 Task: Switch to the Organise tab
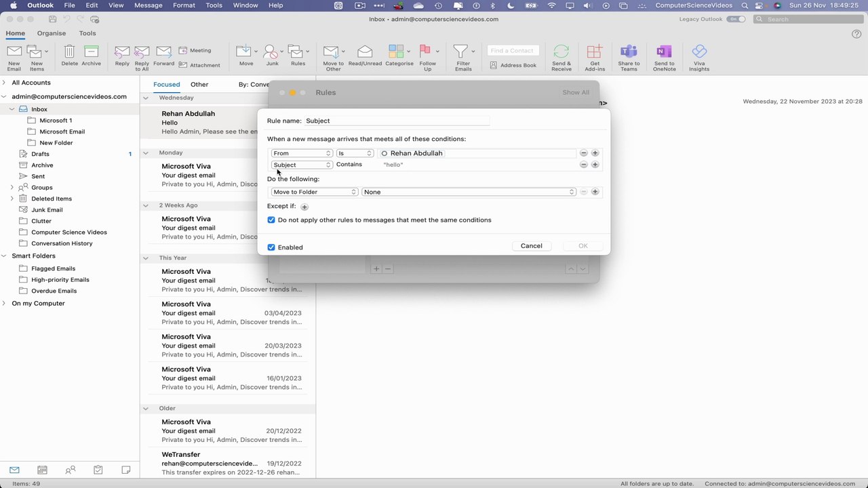tap(52, 33)
